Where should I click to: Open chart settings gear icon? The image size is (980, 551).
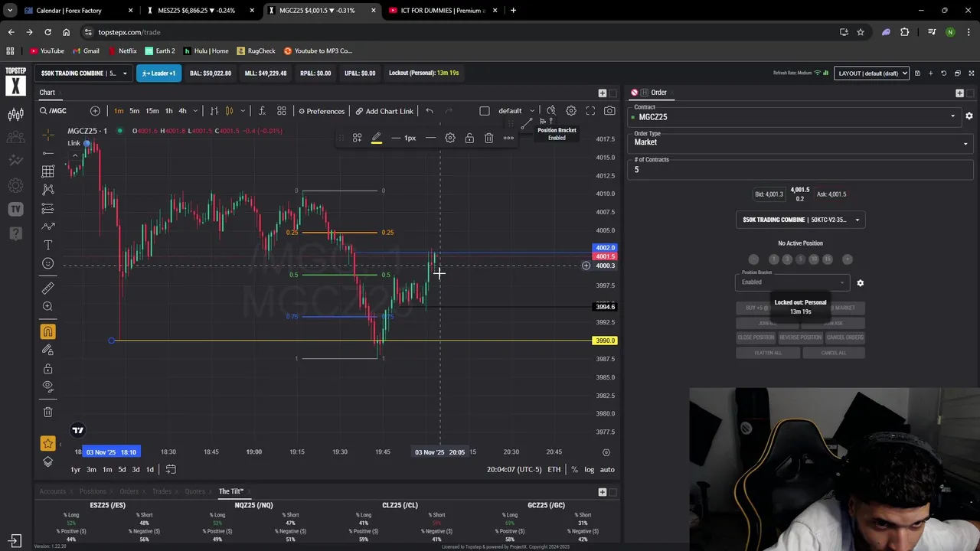[571, 111]
